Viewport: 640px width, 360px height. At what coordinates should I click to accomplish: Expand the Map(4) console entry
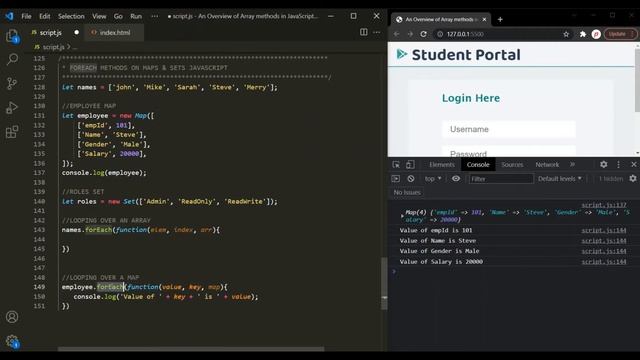tap(402, 216)
